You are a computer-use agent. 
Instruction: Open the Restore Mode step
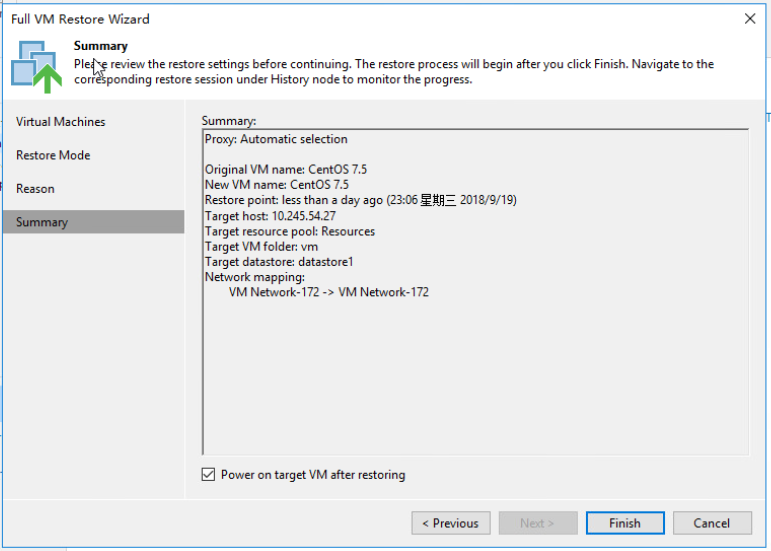tap(53, 155)
